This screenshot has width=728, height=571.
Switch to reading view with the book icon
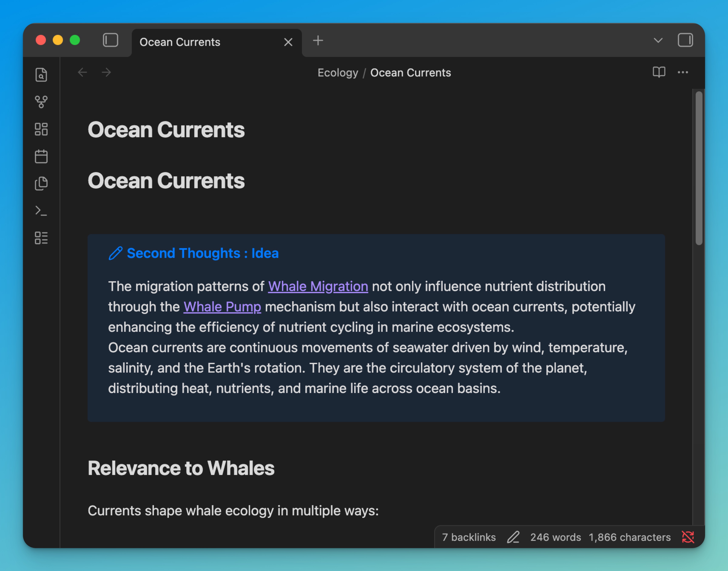tap(659, 72)
